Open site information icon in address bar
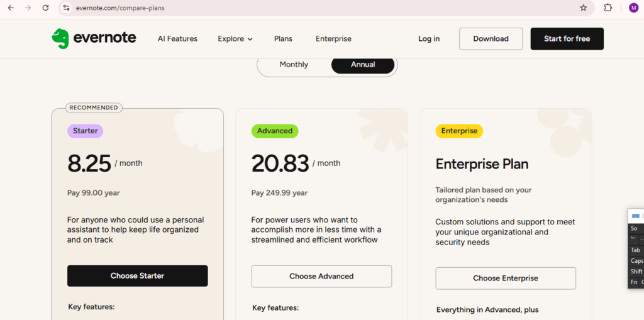The height and width of the screenshot is (320, 644). (x=67, y=8)
